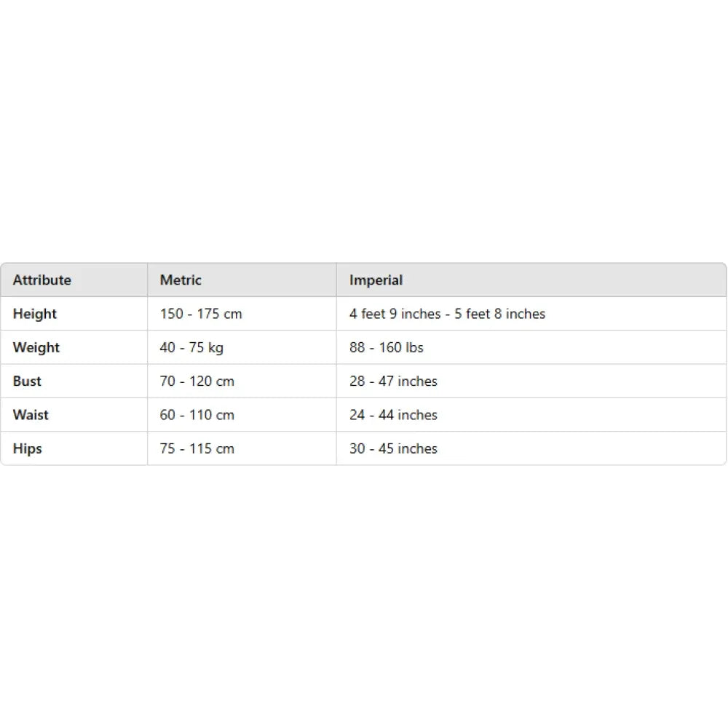Click the Imperial column header
728x728 pixels.
tap(376, 280)
